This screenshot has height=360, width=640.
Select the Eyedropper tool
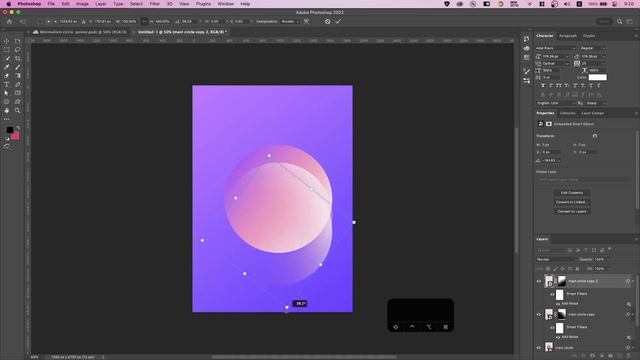pyautogui.click(x=7, y=67)
